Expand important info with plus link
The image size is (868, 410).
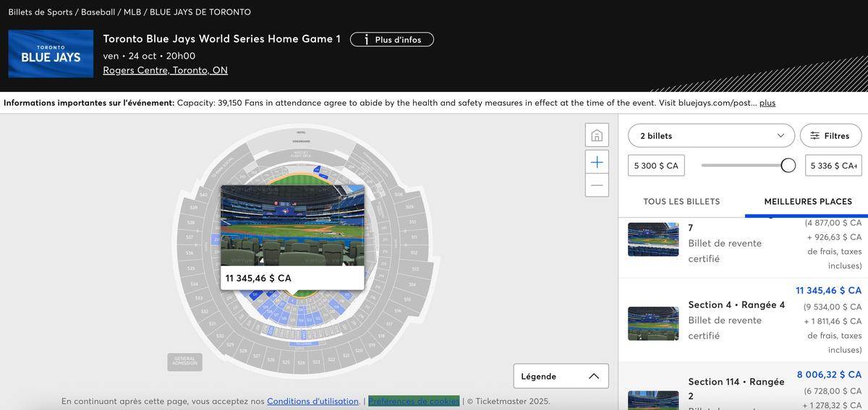tap(767, 103)
